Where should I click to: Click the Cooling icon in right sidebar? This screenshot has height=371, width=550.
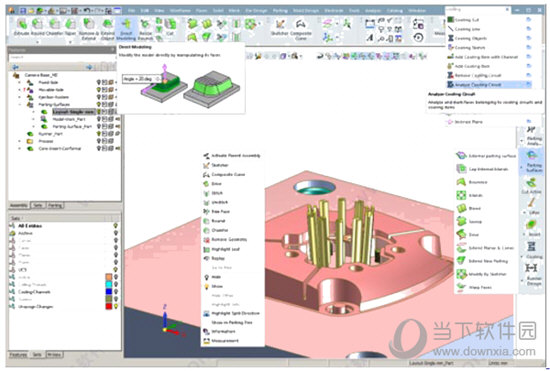(533, 250)
